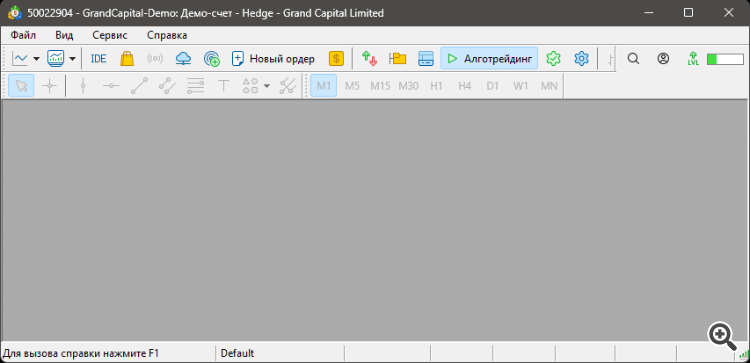Click the new chart icon

(x=20, y=59)
